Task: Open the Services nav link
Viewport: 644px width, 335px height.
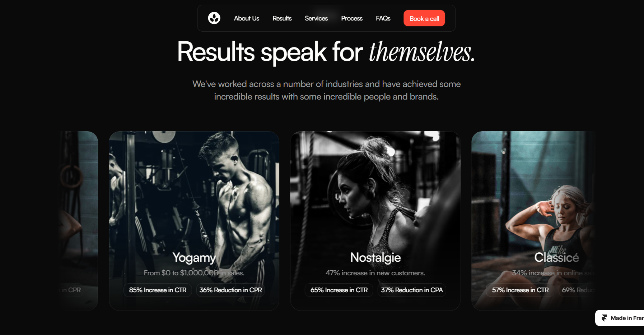Action: click(x=316, y=18)
